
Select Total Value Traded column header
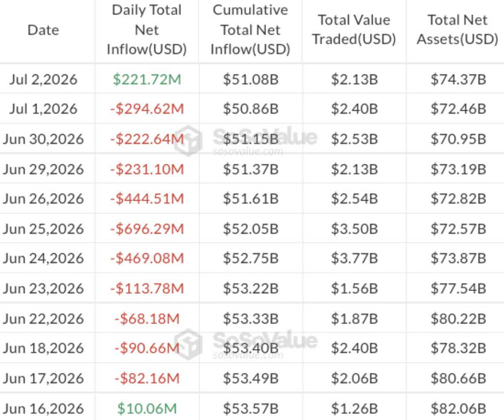pos(354,29)
